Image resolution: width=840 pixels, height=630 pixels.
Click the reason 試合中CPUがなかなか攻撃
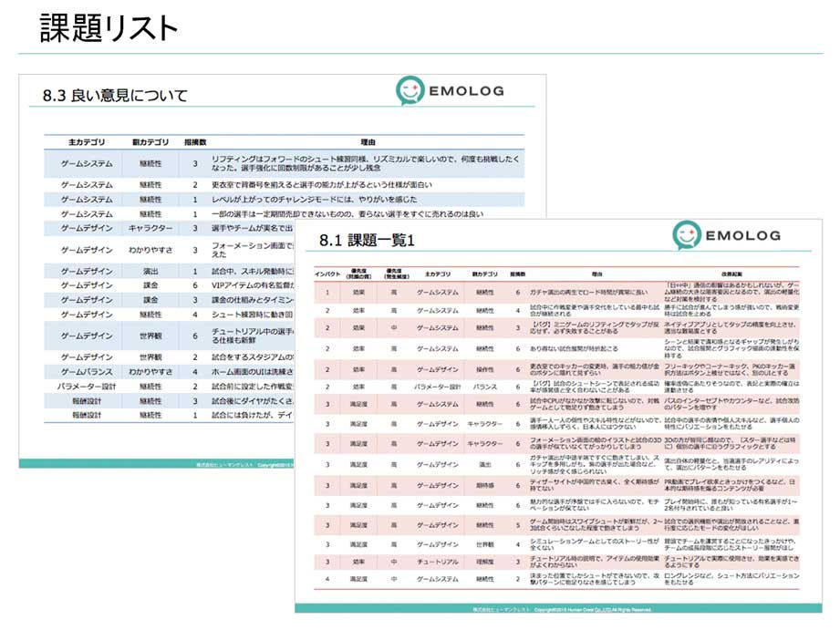click(595, 404)
